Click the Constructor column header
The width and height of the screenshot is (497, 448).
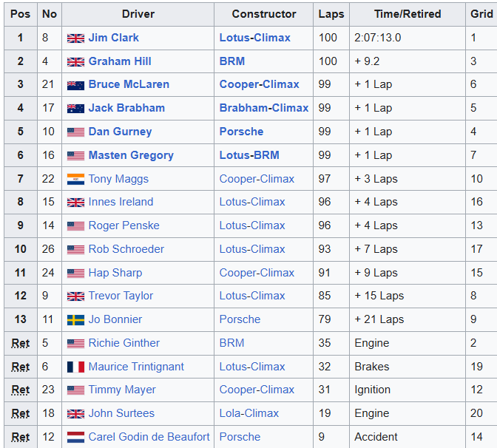264,14
